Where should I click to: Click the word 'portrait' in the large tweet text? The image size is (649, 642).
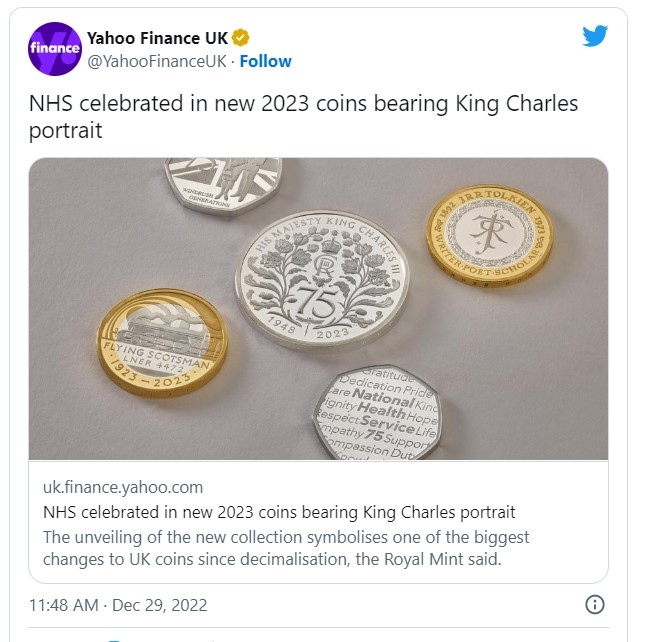pyautogui.click(x=67, y=131)
